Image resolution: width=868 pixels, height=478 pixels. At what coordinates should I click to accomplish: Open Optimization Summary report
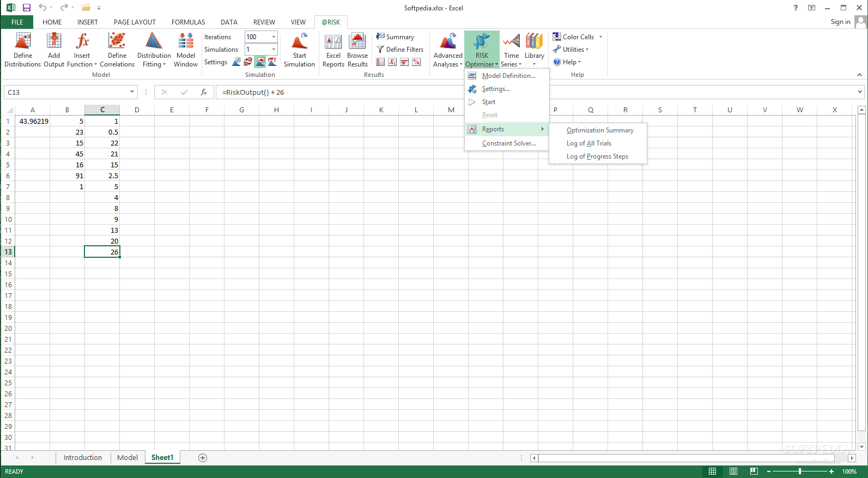point(598,130)
